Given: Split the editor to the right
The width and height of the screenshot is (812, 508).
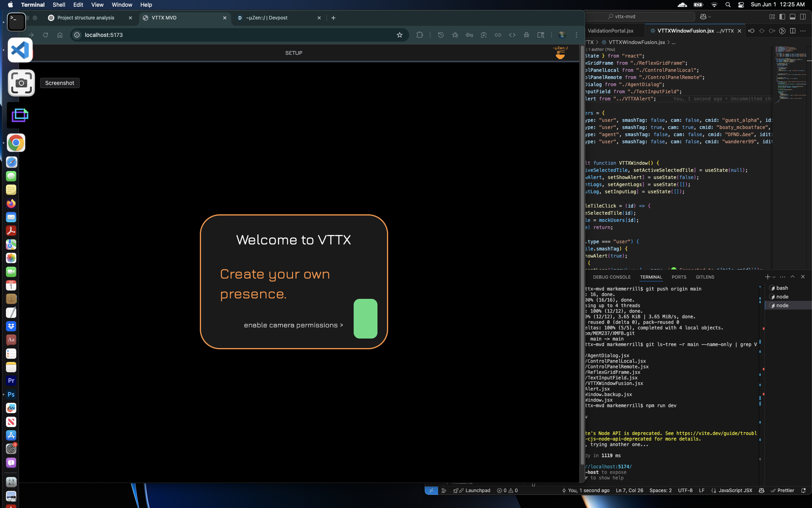Looking at the screenshot, I should [x=793, y=31].
